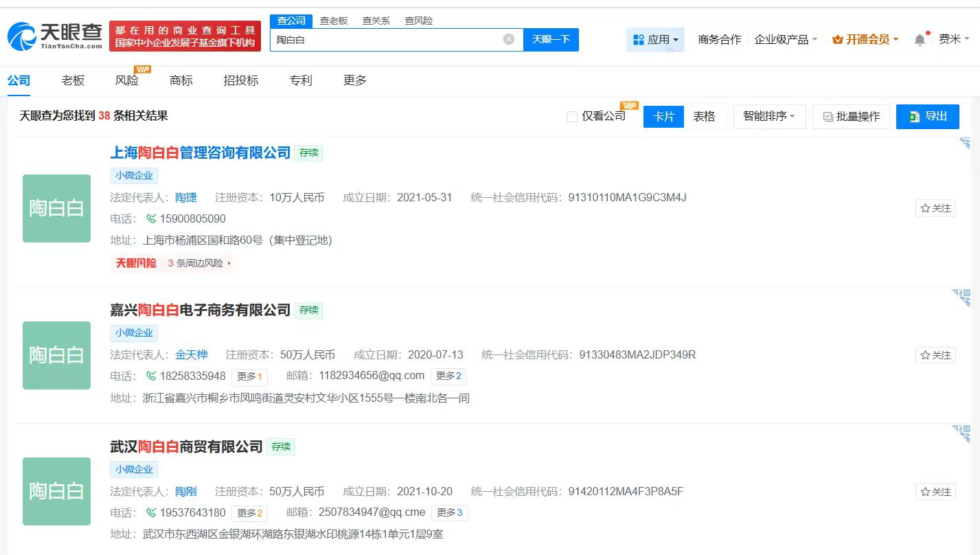Expand 更多2 next to phone 19537643180
980x555 pixels.
point(250,513)
